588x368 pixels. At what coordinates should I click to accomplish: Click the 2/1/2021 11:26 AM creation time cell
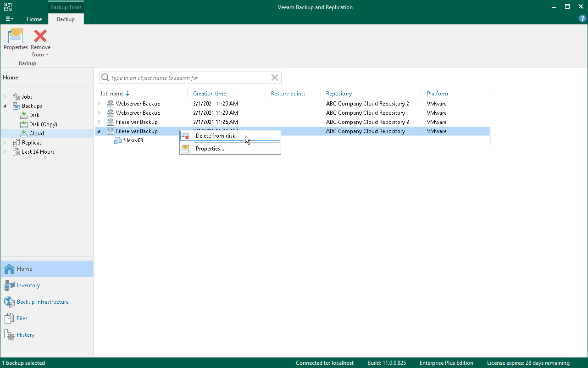(x=216, y=122)
